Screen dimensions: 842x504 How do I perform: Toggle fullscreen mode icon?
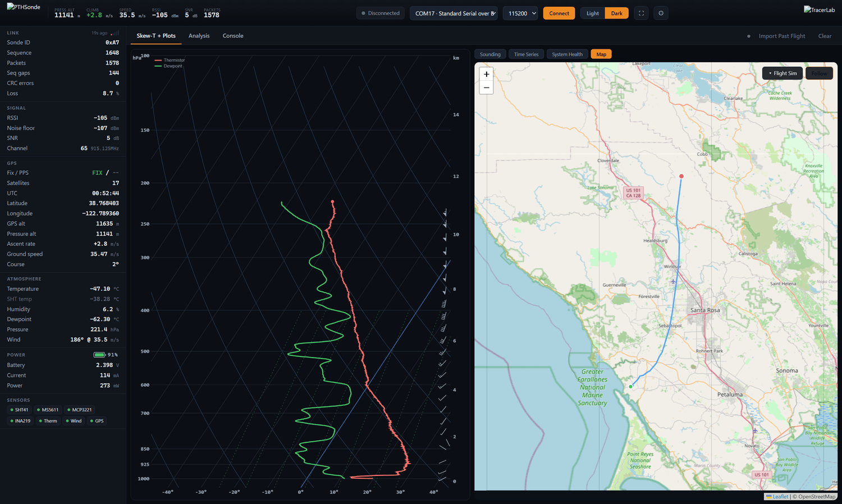click(x=641, y=13)
